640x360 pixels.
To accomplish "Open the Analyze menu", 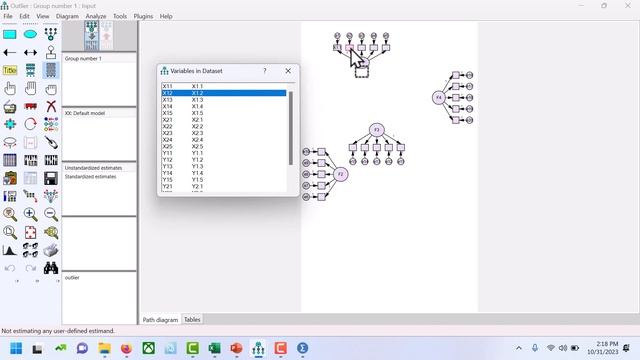I will click(x=96, y=16).
